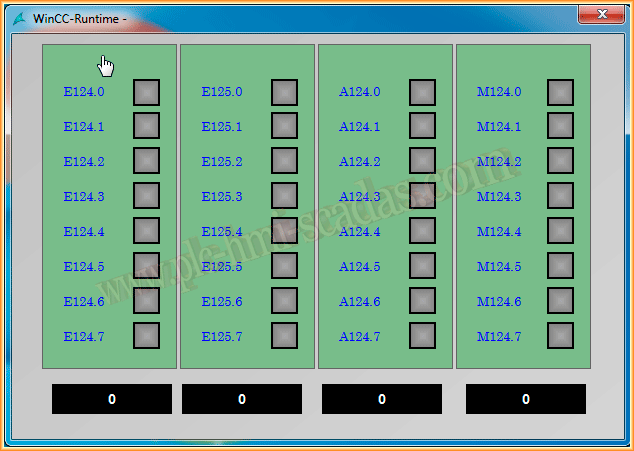Click the M124 byte value field
Screen dimensions: 634x451
[526, 399]
